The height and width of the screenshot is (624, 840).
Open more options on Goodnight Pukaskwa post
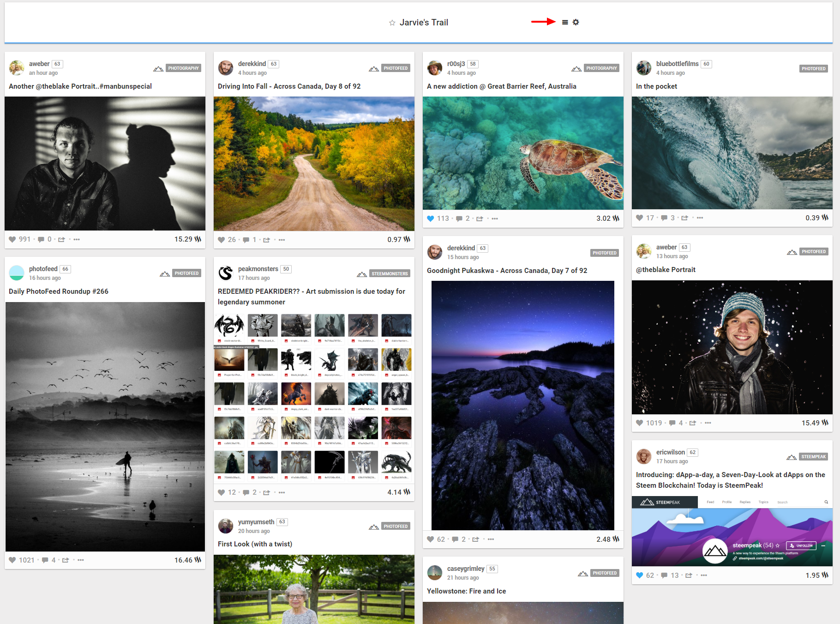491,539
